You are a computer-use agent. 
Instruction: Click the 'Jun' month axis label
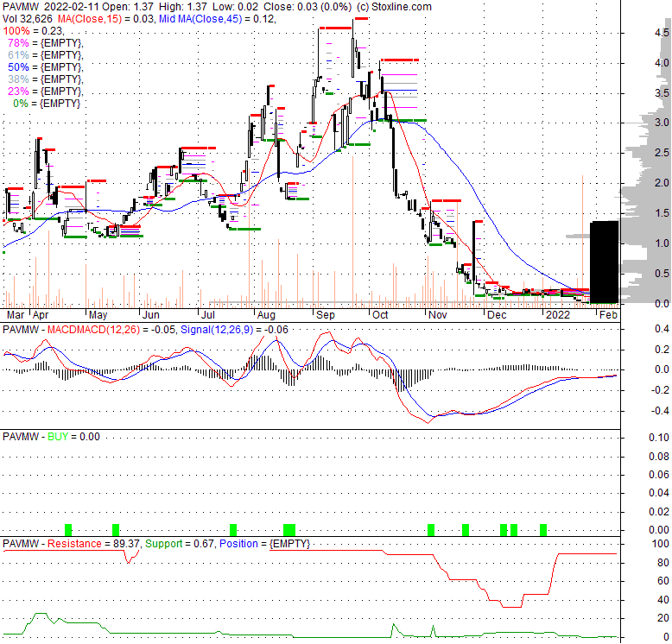click(151, 315)
